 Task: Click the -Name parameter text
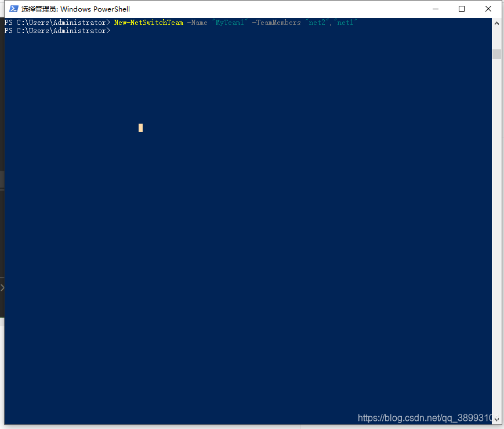tap(197, 23)
